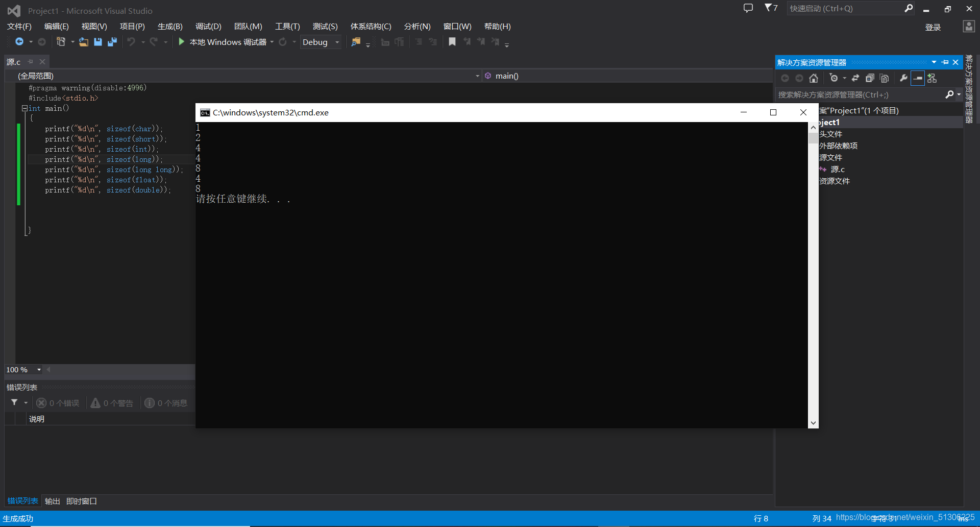Open the 100 % zoom dropdown
The image size is (980, 527).
tap(23, 370)
